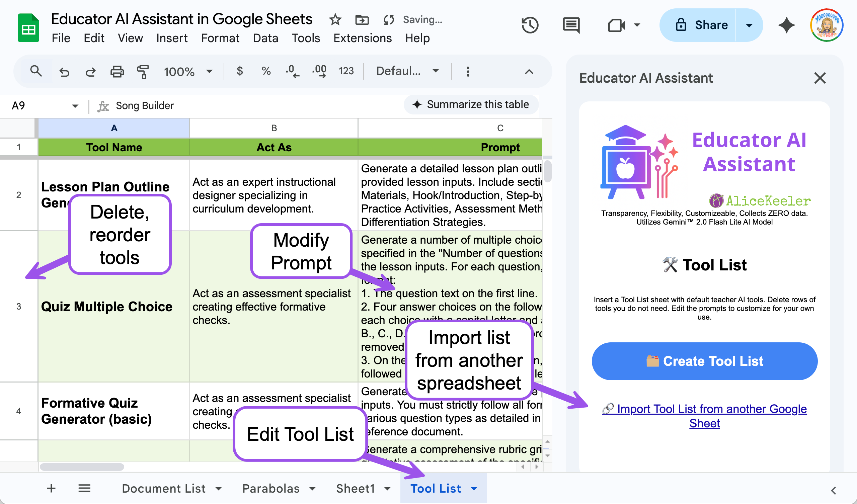This screenshot has width=857, height=504.
Task: Open Import Tool List from another Google Sheet link
Action: [704, 416]
